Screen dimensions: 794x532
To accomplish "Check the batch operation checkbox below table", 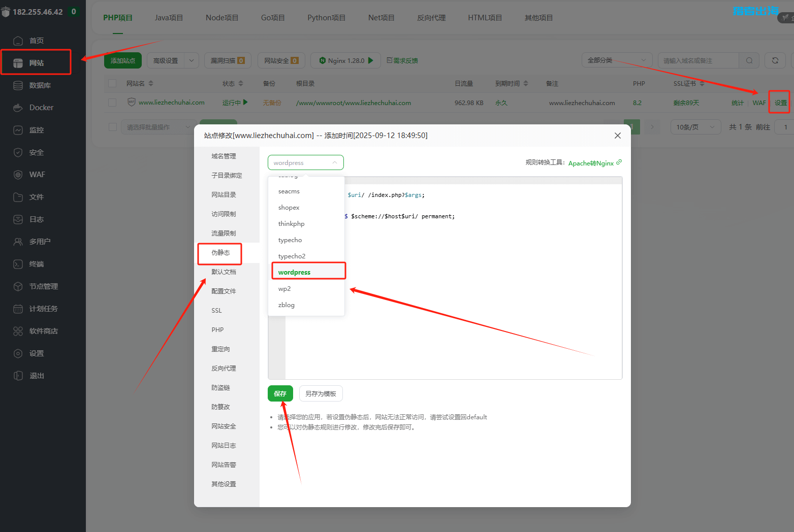I will 113,127.
